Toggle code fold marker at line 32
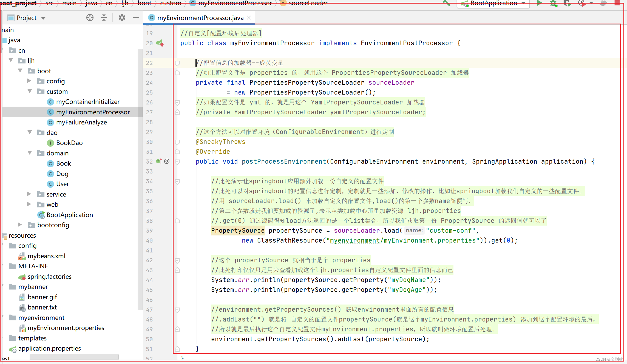 coord(177,161)
